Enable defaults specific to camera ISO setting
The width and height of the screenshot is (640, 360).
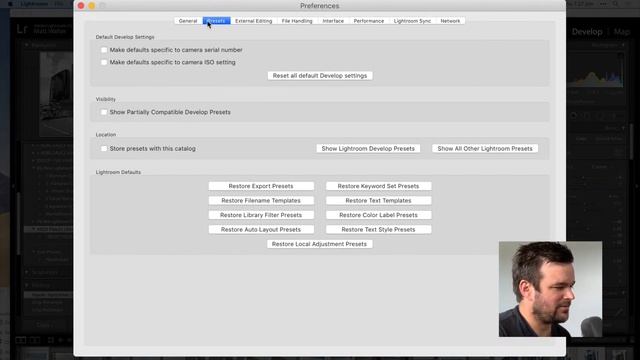pyautogui.click(x=104, y=62)
